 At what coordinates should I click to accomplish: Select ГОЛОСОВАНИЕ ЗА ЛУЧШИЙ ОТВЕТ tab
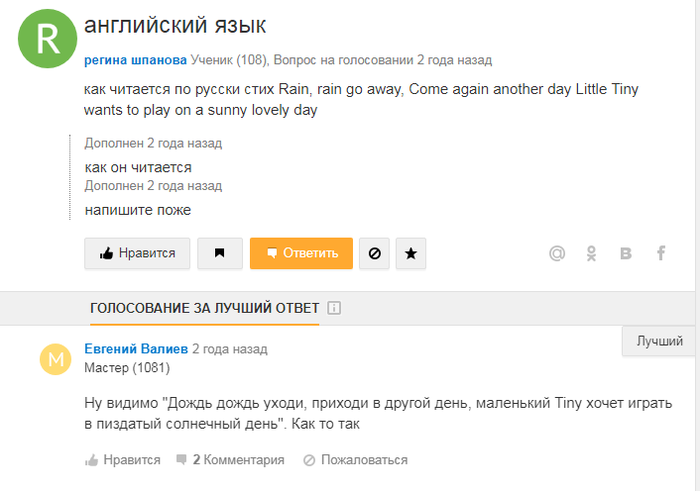coord(204,308)
